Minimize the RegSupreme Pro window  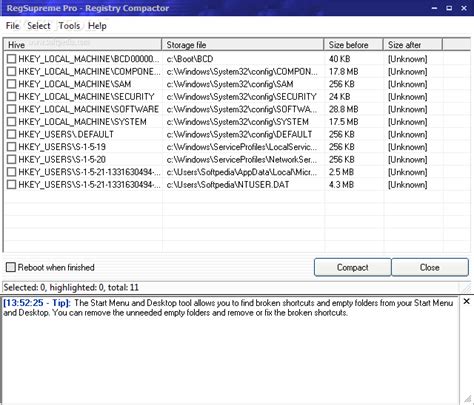[434, 8]
